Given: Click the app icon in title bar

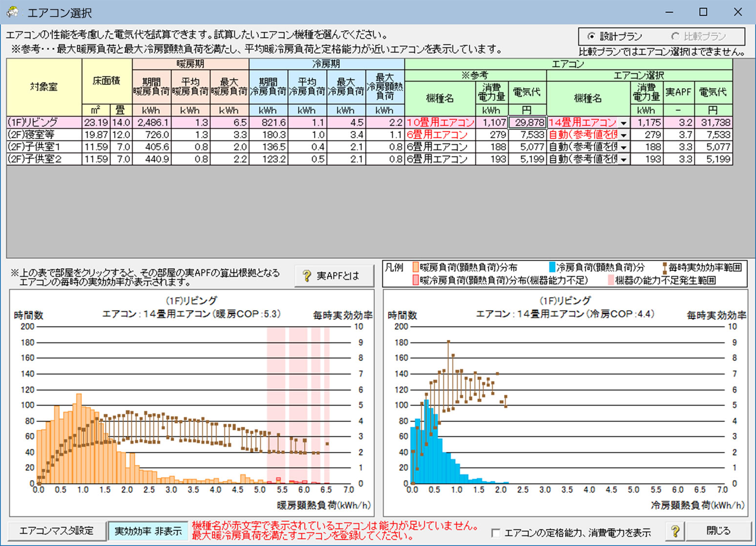Looking at the screenshot, I should click(13, 12).
